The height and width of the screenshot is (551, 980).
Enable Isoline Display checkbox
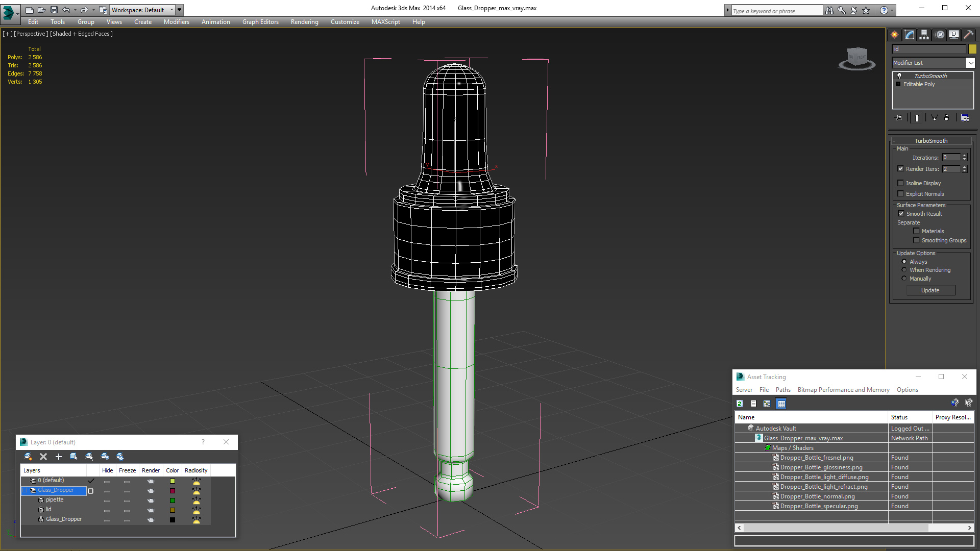click(x=900, y=182)
